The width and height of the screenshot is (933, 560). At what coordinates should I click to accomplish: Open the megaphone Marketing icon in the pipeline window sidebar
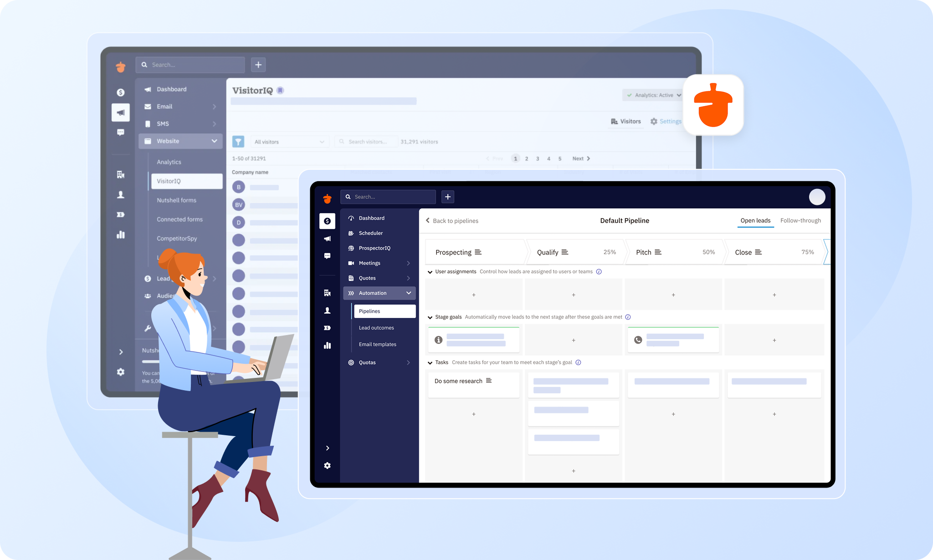click(x=327, y=239)
